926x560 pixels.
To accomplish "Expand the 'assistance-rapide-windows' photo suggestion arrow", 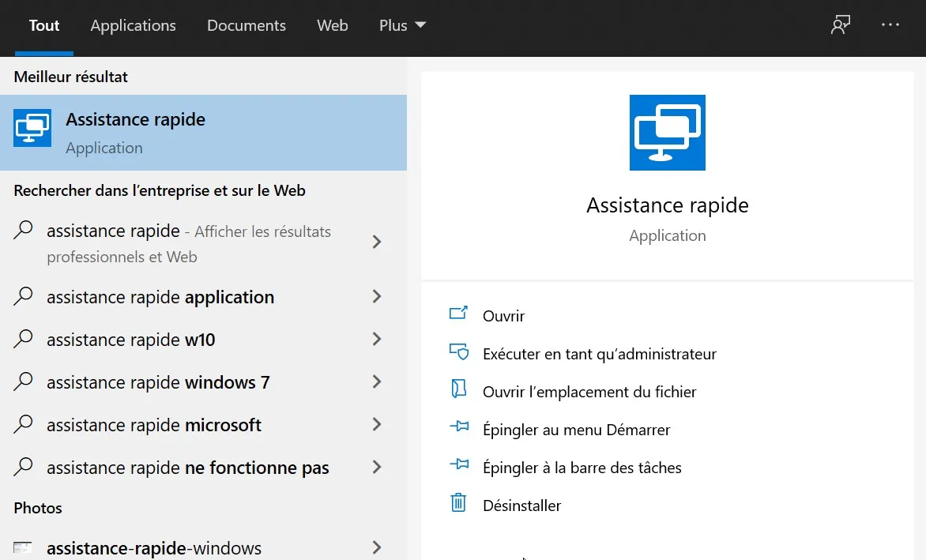I will point(375,547).
